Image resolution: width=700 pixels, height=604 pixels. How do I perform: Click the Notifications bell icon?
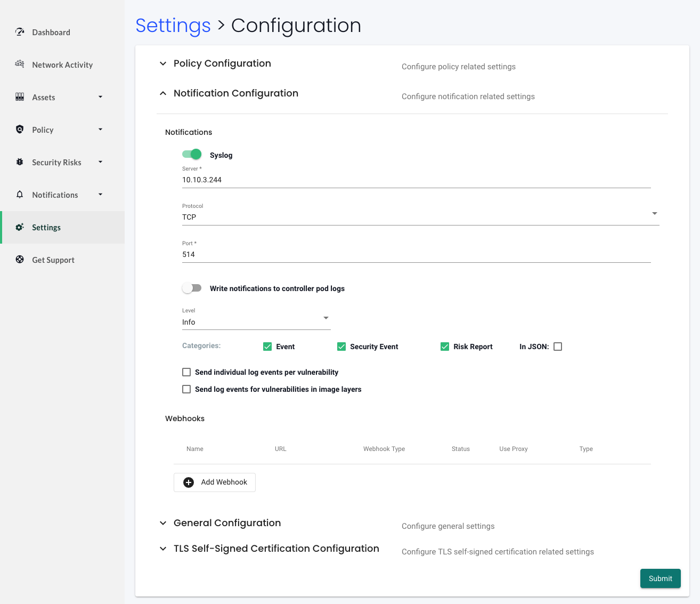coord(20,195)
